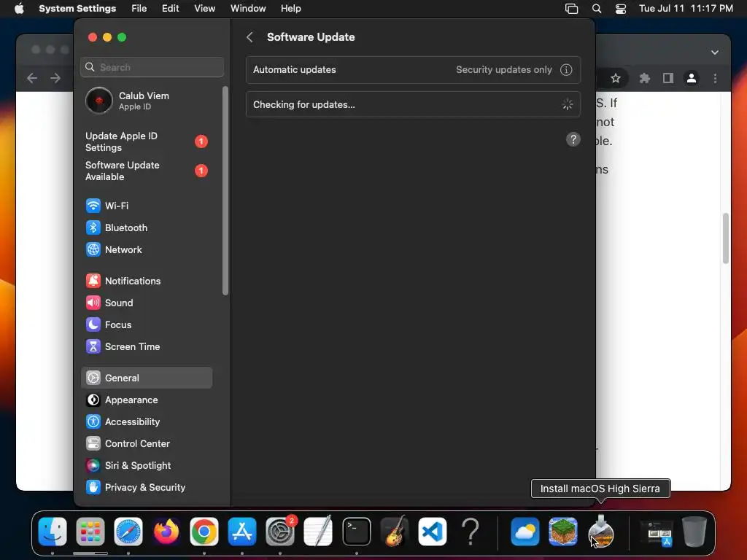Screen dimensions: 747x560
Task: Open Chrome three-dot menu
Action: point(715,78)
